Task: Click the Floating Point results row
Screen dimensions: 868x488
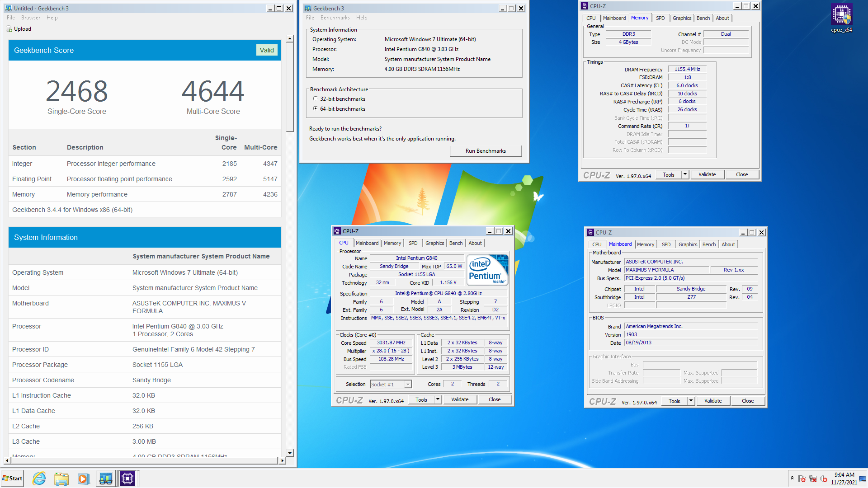Action: [x=145, y=179]
